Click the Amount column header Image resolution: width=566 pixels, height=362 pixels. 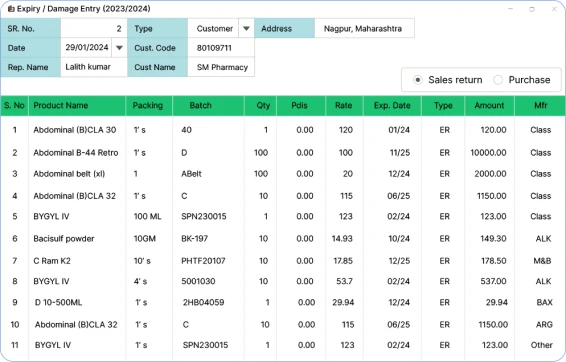click(x=489, y=105)
